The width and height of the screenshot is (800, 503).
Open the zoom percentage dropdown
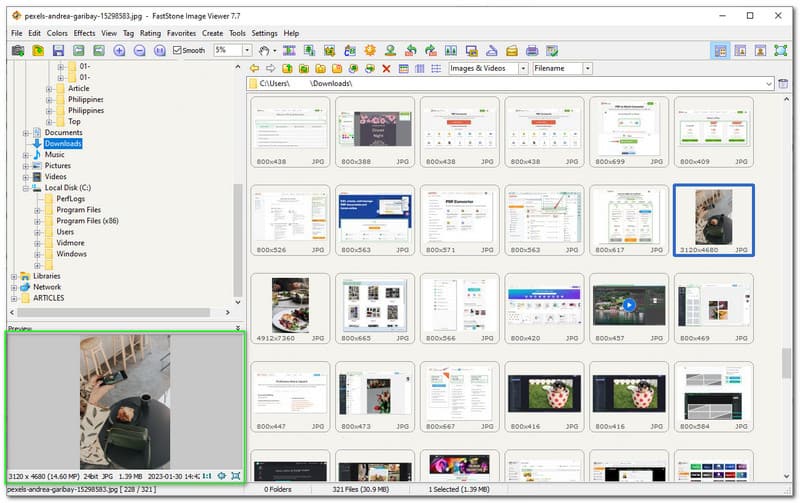[x=246, y=50]
